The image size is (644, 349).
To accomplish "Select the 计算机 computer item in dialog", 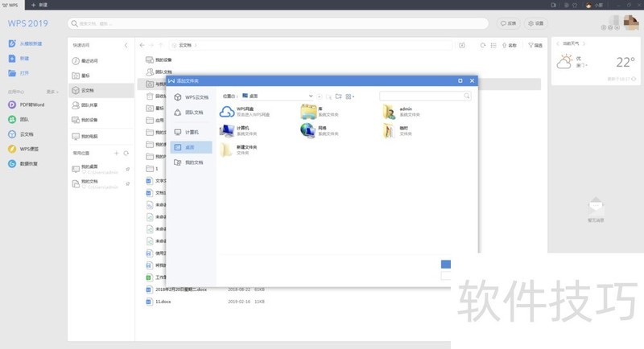I will tap(238, 131).
